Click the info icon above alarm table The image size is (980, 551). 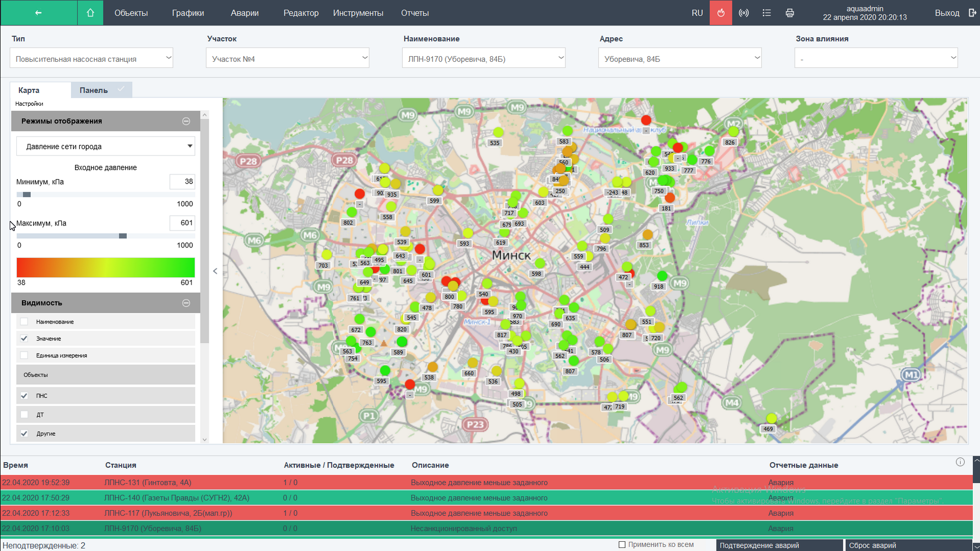click(x=960, y=462)
